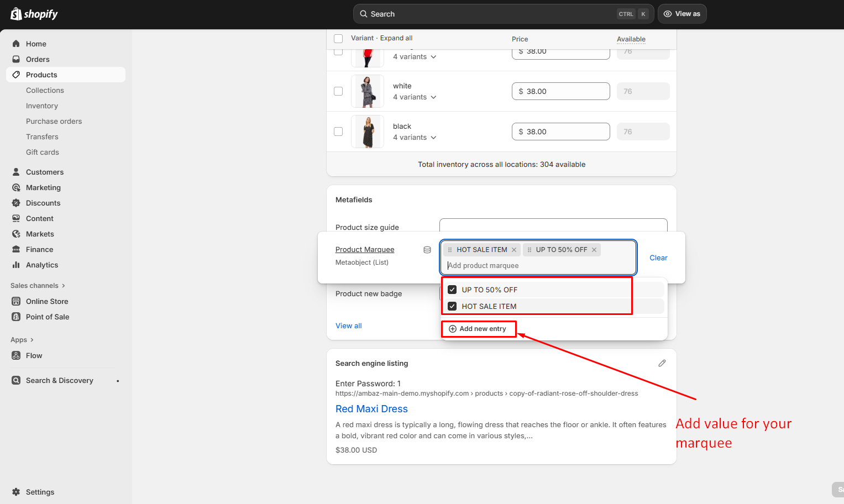Uncheck the HOT SALE ITEM option

pyautogui.click(x=452, y=306)
